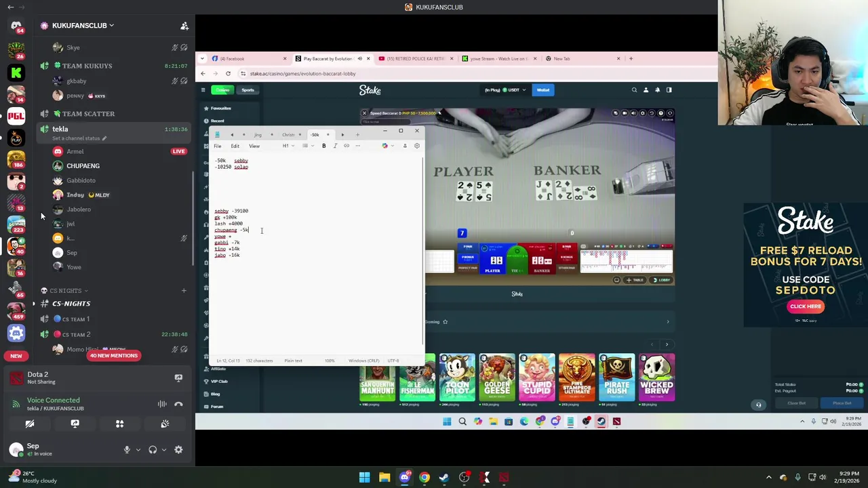868x488 pixels.
Task: Open Discord user settings gear
Action: pyautogui.click(x=178, y=449)
